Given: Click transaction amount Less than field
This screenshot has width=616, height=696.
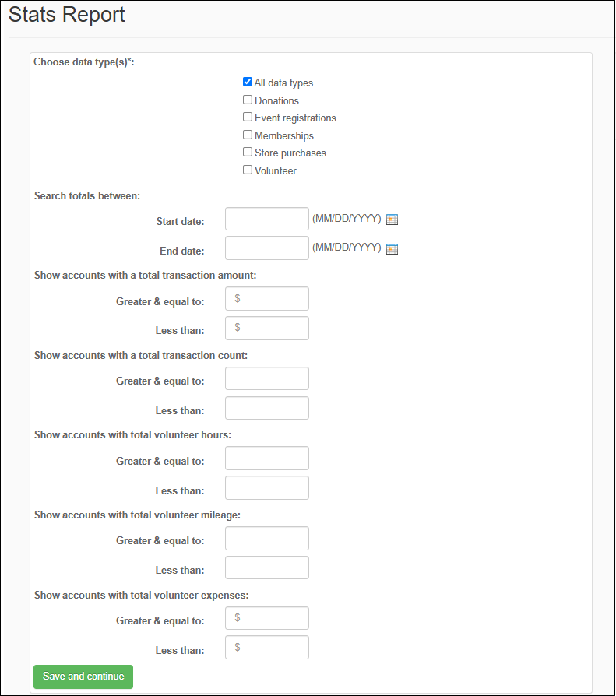Looking at the screenshot, I should click(x=267, y=328).
